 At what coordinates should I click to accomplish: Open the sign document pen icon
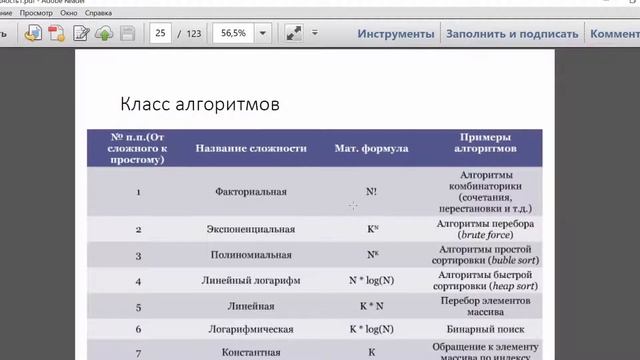[81, 33]
